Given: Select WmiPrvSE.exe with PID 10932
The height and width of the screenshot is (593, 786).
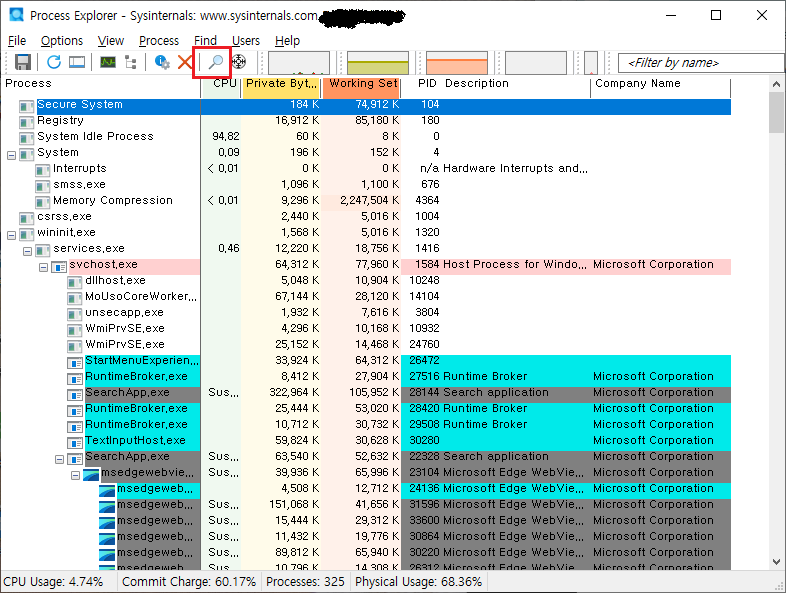Looking at the screenshot, I should 366,328.
